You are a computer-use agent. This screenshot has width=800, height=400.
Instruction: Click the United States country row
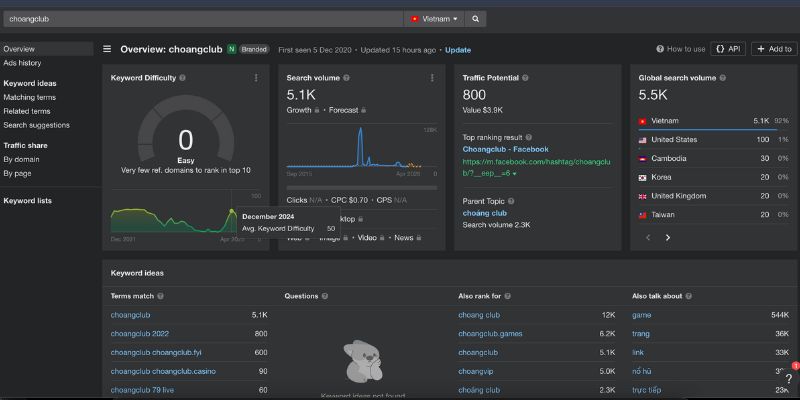tap(714, 139)
